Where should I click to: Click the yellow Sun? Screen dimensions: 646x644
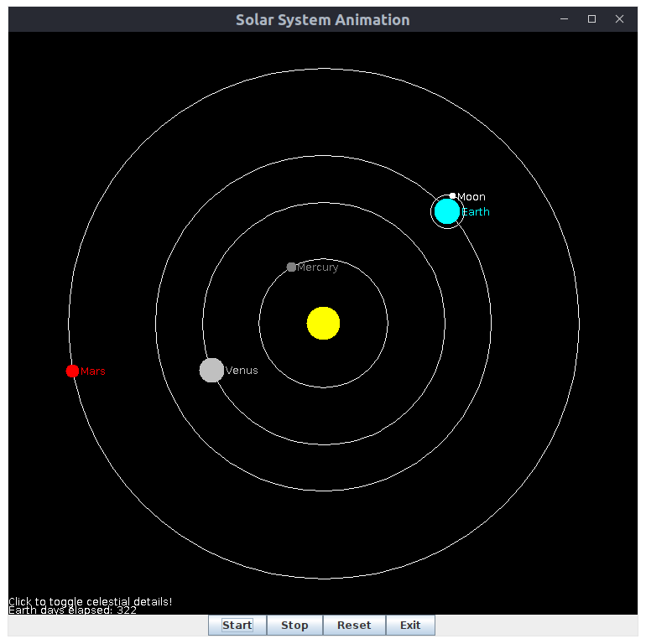tap(323, 323)
